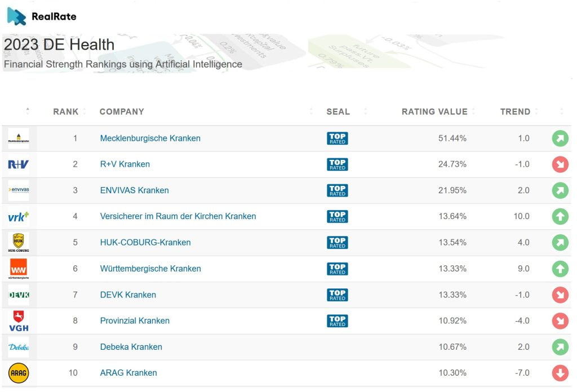
Task: Click sort arrows above logo column
Action: [x=28, y=111]
